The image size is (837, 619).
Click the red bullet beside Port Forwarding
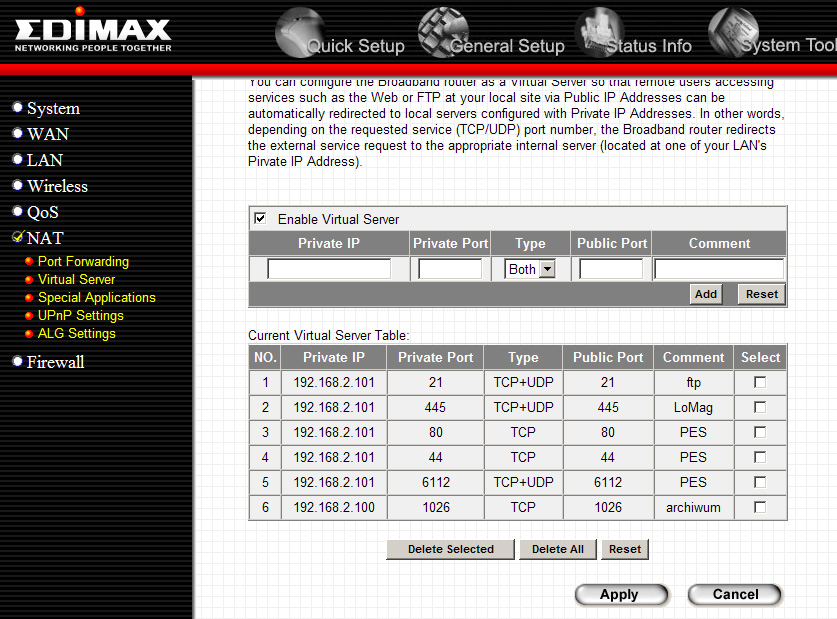click(x=29, y=261)
